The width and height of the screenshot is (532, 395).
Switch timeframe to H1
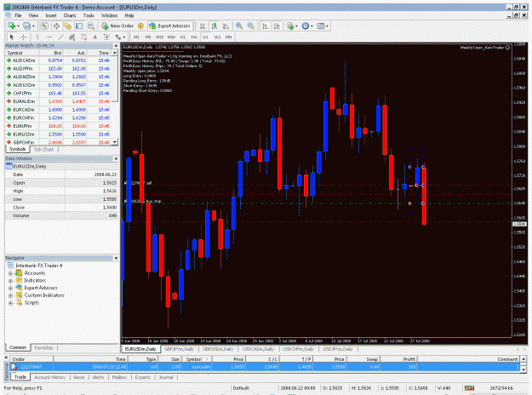pos(182,37)
